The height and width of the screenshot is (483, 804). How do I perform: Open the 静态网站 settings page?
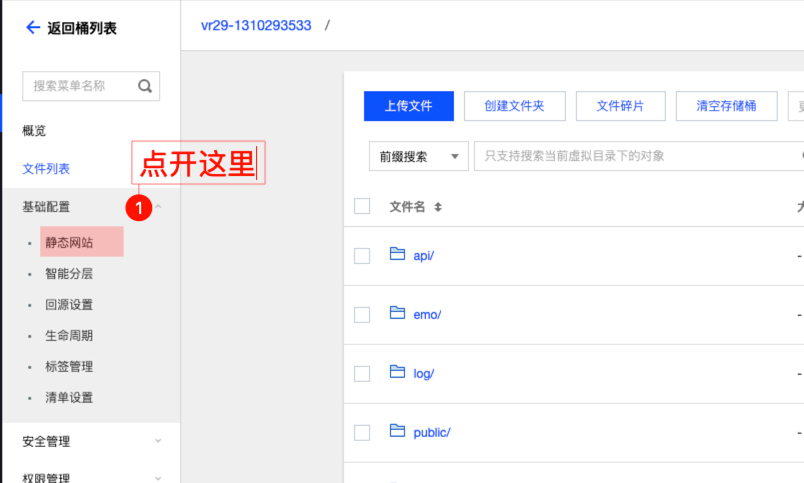click(x=69, y=242)
